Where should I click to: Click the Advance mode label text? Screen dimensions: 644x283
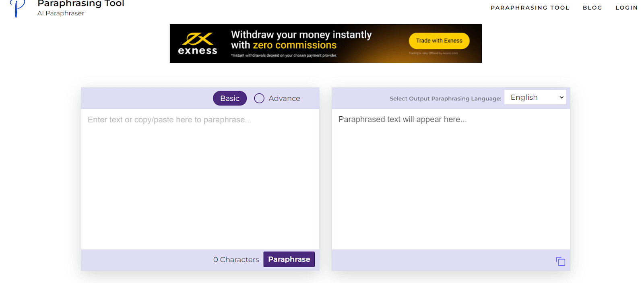tap(284, 98)
